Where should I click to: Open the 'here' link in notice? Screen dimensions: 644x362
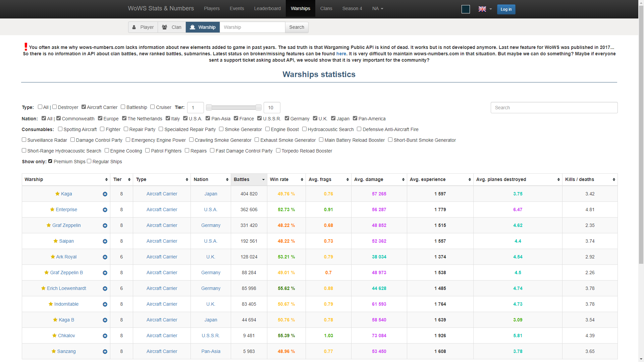point(341,54)
